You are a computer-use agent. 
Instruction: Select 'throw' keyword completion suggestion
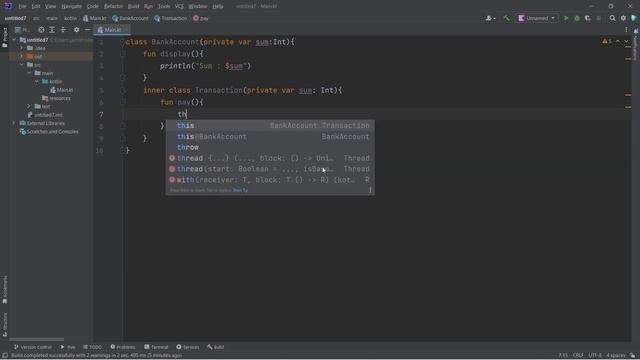coord(270,147)
